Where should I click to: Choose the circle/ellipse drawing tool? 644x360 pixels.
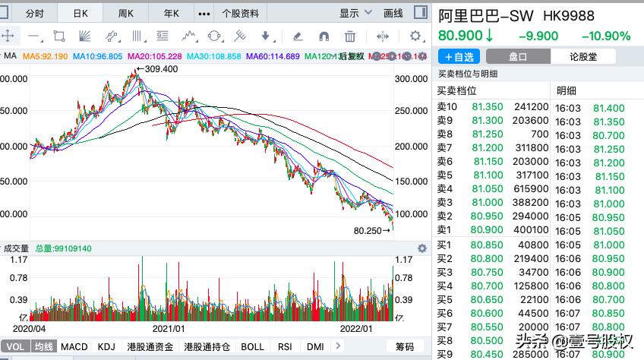[214, 36]
